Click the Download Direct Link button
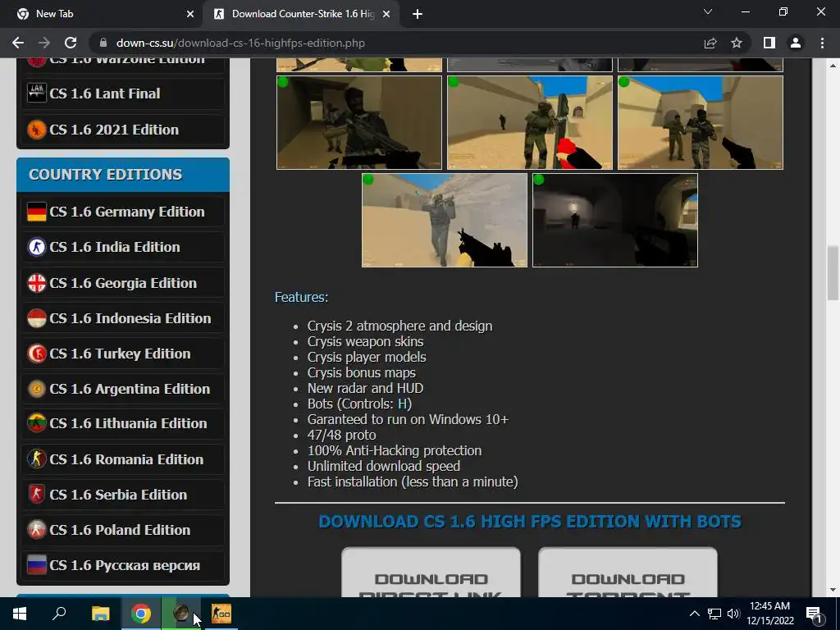 pos(431,572)
